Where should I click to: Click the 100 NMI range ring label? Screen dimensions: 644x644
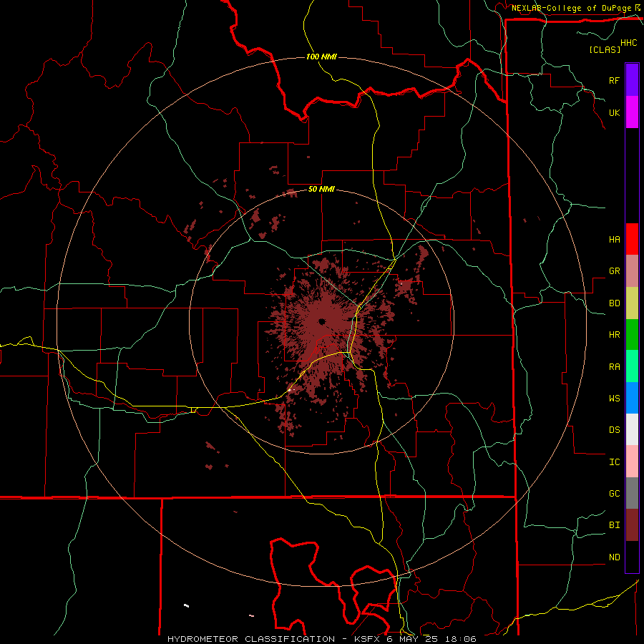(x=321, y=57)
